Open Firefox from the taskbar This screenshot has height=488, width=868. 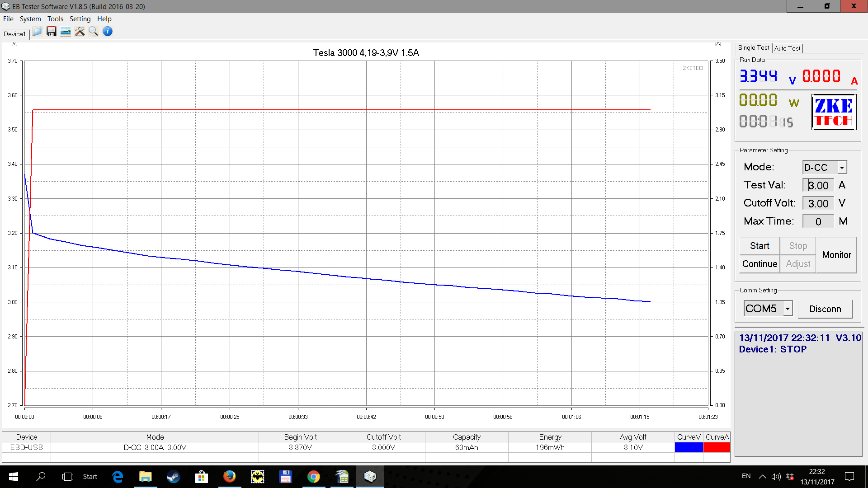tap(229, 476)
